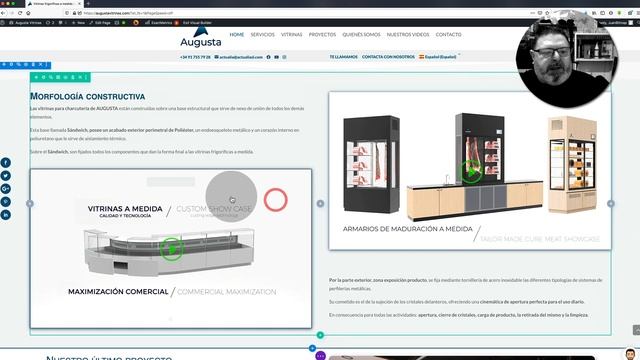Click the move handle on the blue section toolbar
The image size is (640, 360).
[x=4, y=64]
